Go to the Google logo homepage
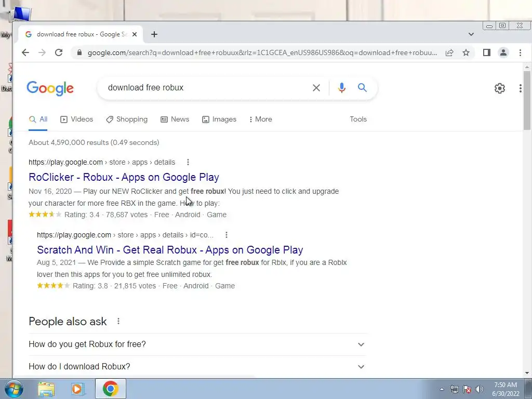Screen dimensions: 532x399 tap(50, 88)
